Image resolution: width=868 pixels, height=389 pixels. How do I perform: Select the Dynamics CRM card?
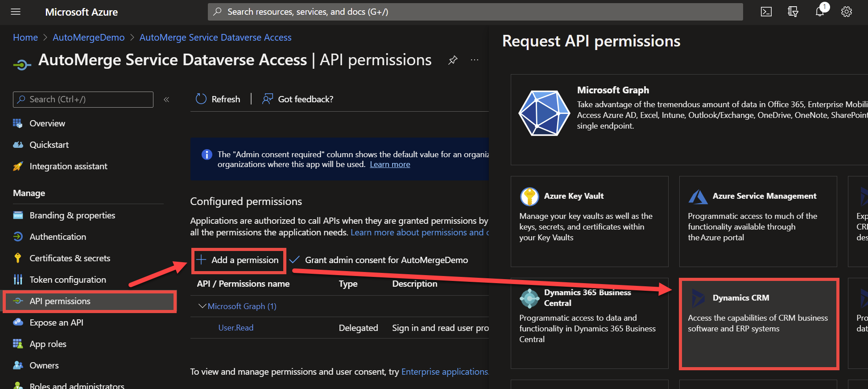coord(759,324)
